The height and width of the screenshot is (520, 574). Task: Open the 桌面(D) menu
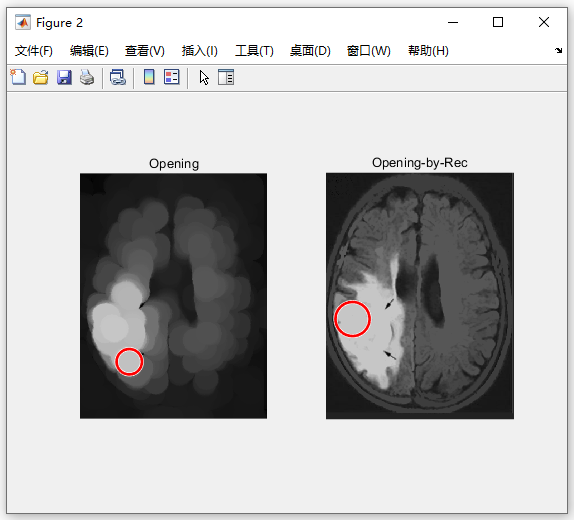pos(310,51)
